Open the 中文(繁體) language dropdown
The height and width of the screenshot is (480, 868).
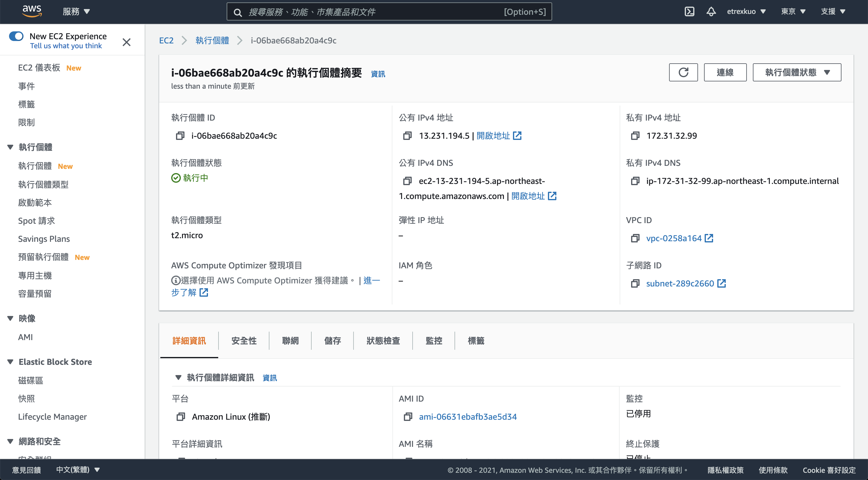pos(78,469)
